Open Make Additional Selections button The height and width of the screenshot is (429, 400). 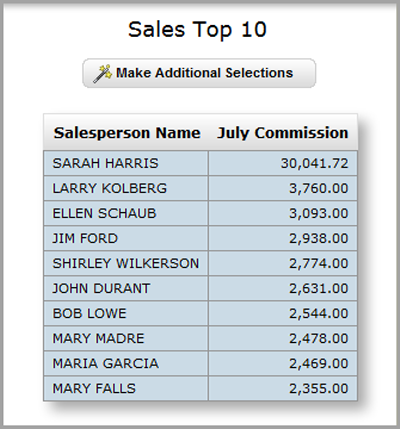point(199,73)
